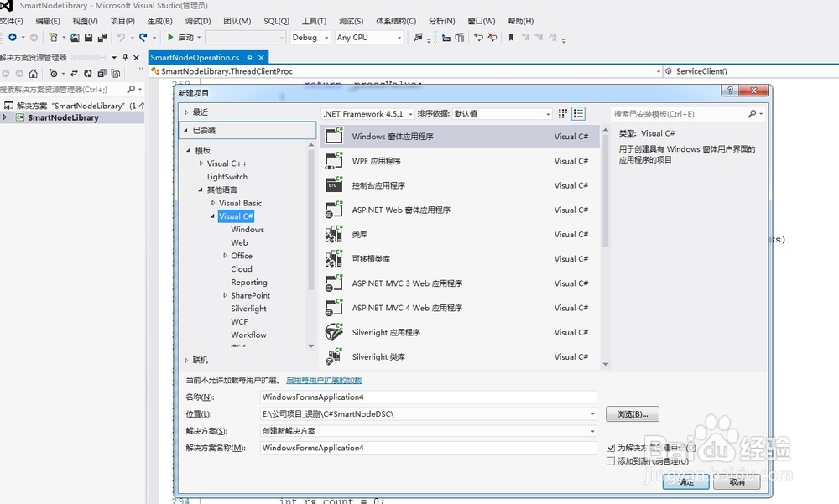Viewport: 839px width, 504px height.
Task: Select the Silverlight category tree node
Action: pyautogui.click(x=248, y=309)
